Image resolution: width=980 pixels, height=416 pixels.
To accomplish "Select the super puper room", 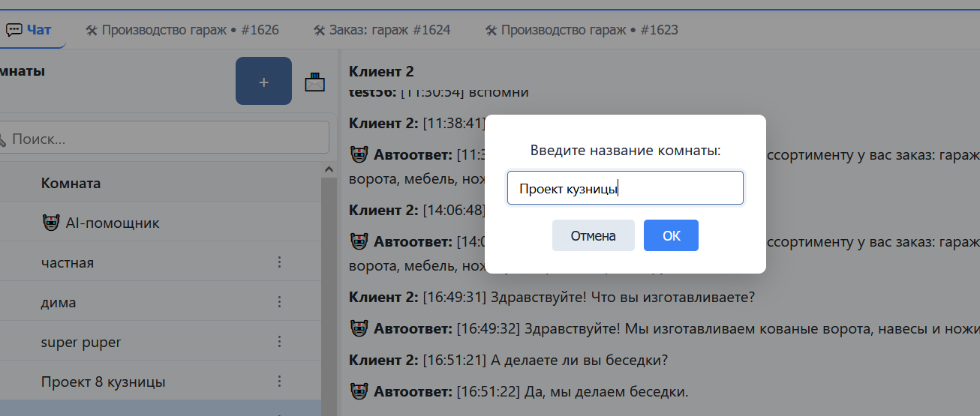I will [161, 342].
